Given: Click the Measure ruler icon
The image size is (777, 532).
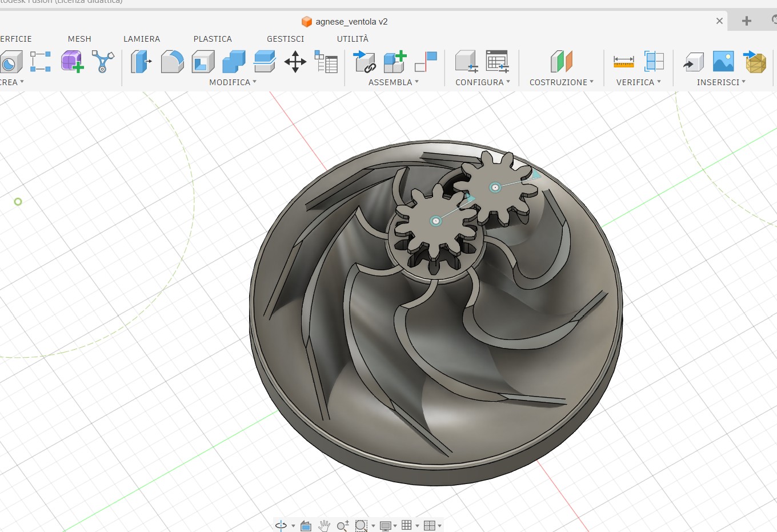Looking at the screenshot, I should [623, 62].
